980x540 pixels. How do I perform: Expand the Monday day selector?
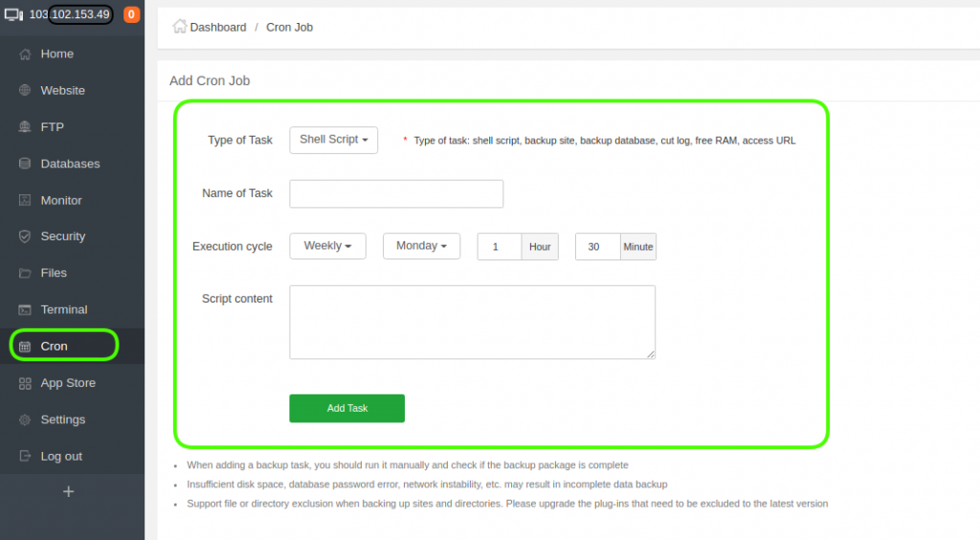click(421, 246)
